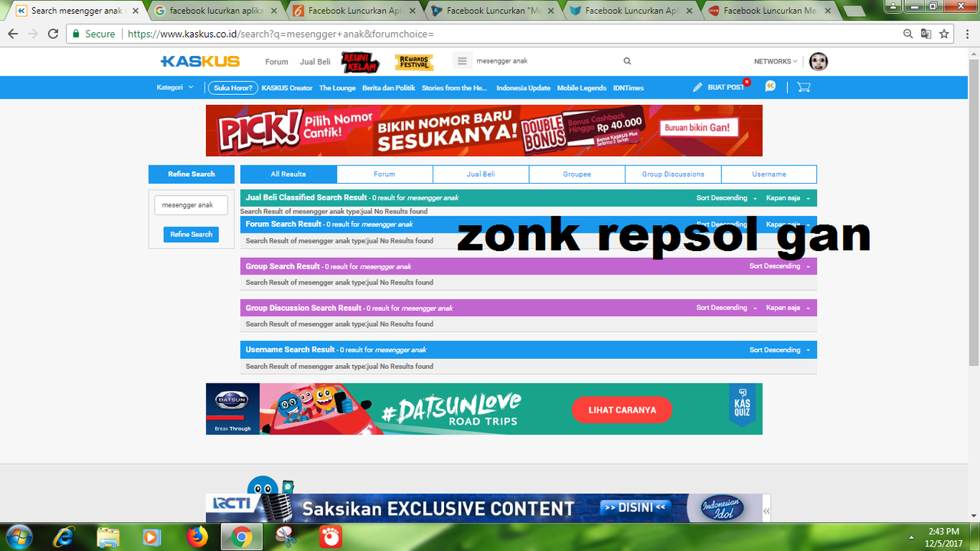The image size is (980, 551).
Task: Open the media player taskbar icon
Action: (152, 536)
